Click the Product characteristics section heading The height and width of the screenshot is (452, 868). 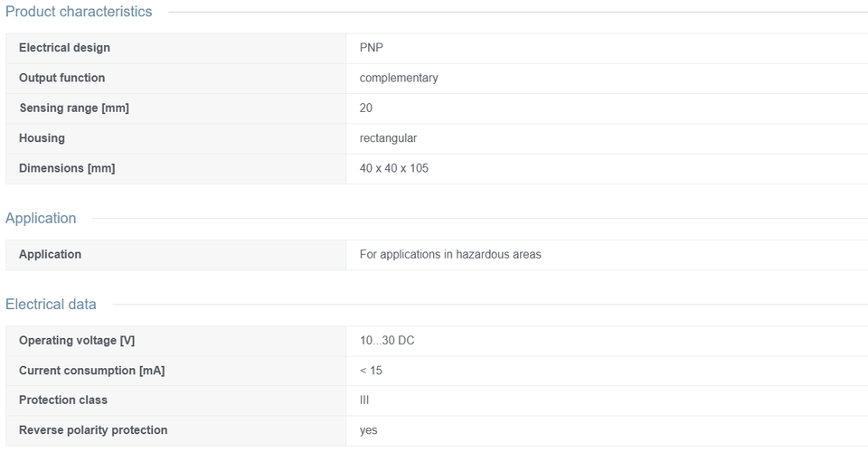(79, 12)
